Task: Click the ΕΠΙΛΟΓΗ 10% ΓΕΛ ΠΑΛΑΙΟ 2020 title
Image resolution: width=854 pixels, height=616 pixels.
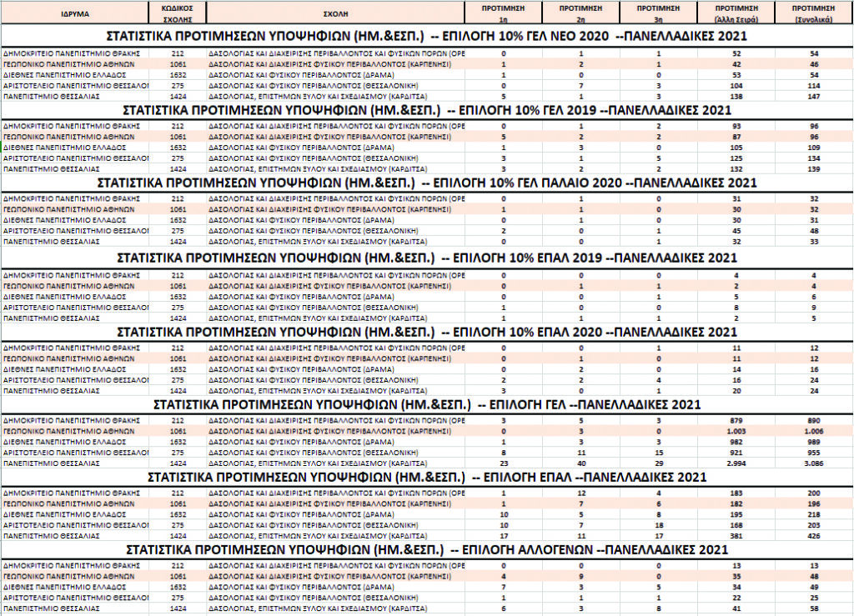Action: [x=426, y=183]
